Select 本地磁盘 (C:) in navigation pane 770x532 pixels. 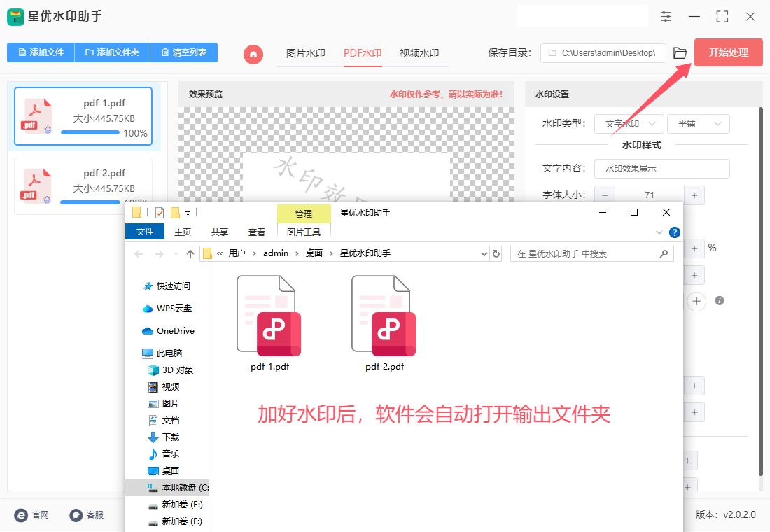click(167, 488)
